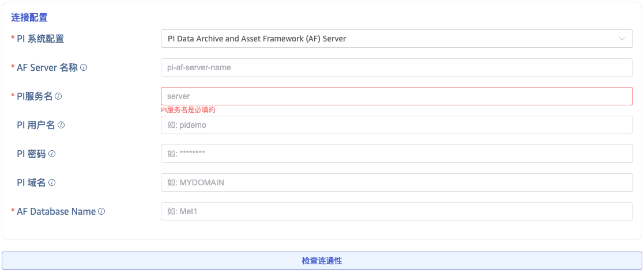Viewport: 644px width, 274px height.
Task: Click the PI服务名 field outlined in red
Action: (397, 96)
